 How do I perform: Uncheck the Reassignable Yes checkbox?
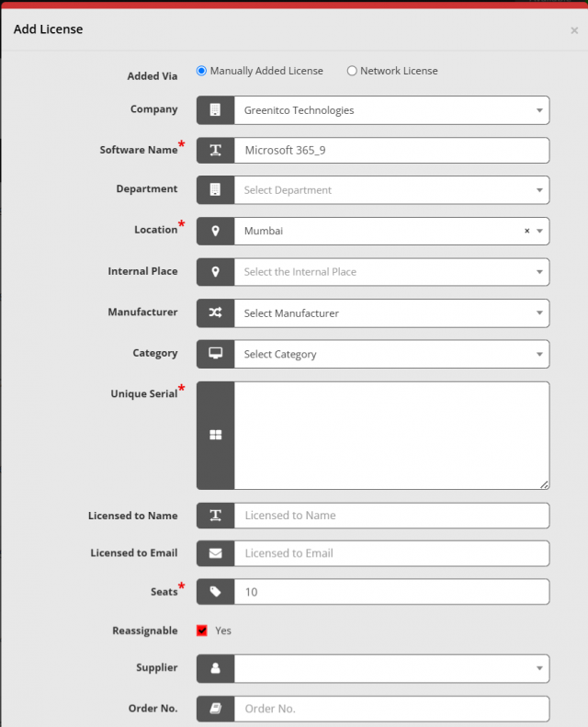click(201, 630)
